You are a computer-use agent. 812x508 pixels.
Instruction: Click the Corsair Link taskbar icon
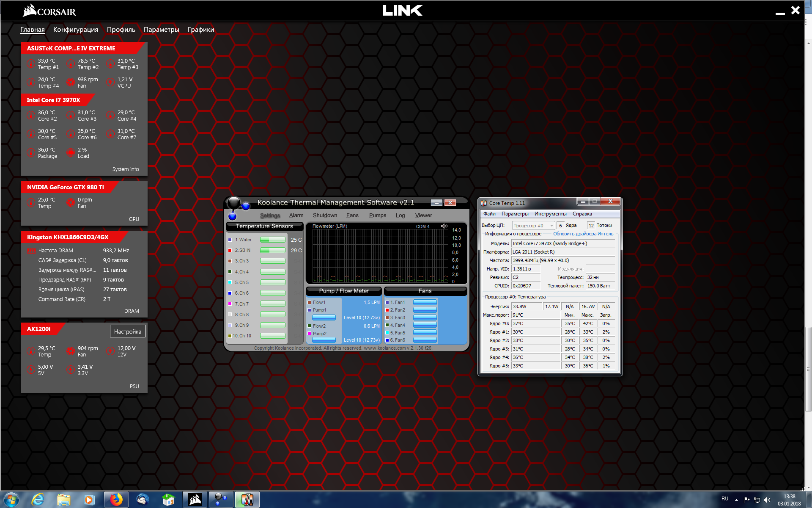[x=195, y=500]
